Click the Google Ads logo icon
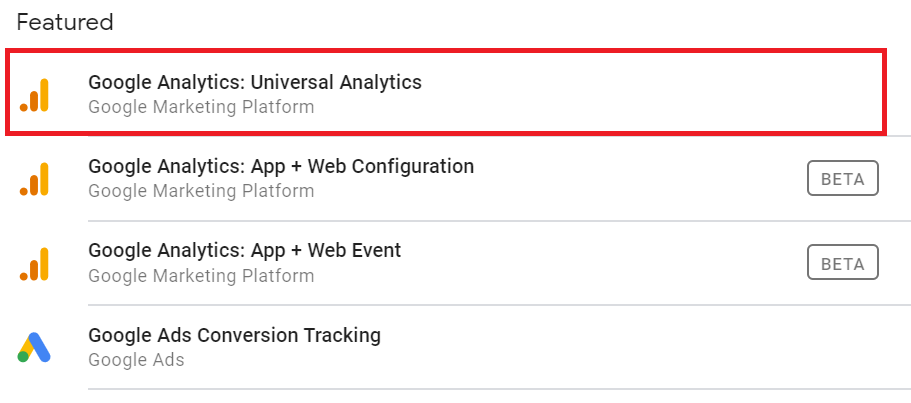The image size is (911, 403). click(34, 347)
